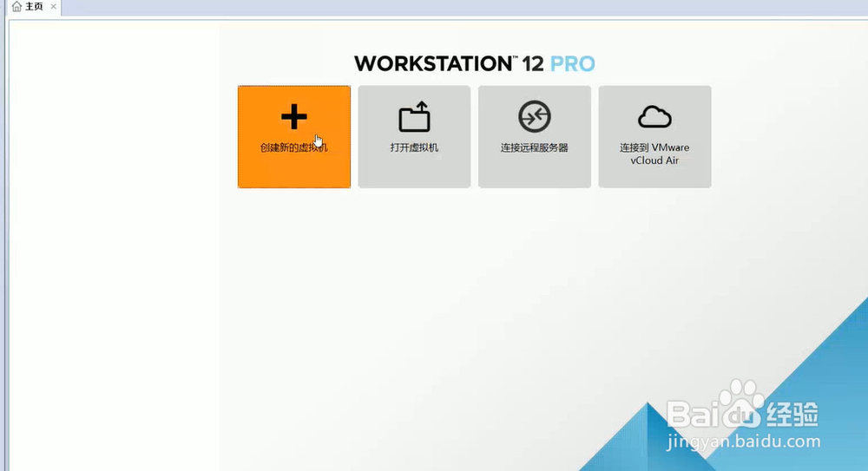
Task: Click the cloud icon for vCloud Air
Action: tap(654, 117)
